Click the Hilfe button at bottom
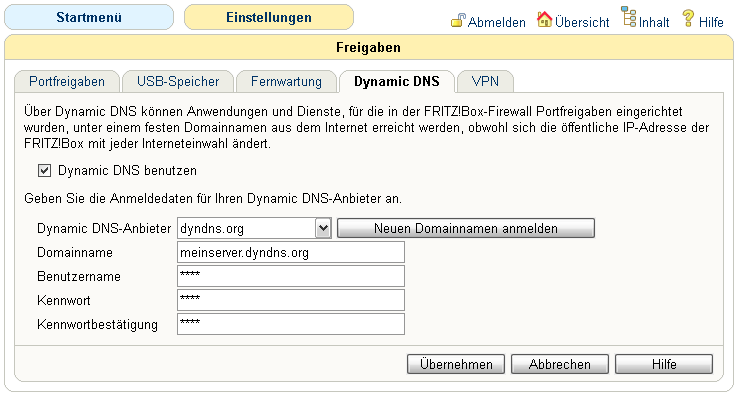 tap(664, 364)
